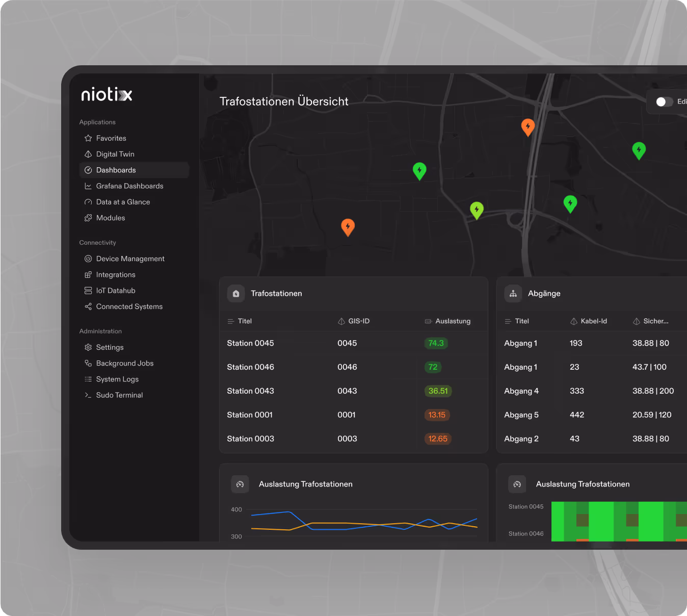This screenshot has height=616, width=687.
Task: Select Abgang 5 row
Action: click(591, 415)
